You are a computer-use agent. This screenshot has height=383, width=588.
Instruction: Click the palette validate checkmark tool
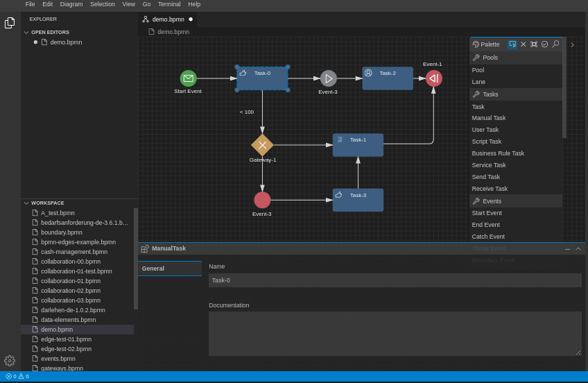point(544,44)
